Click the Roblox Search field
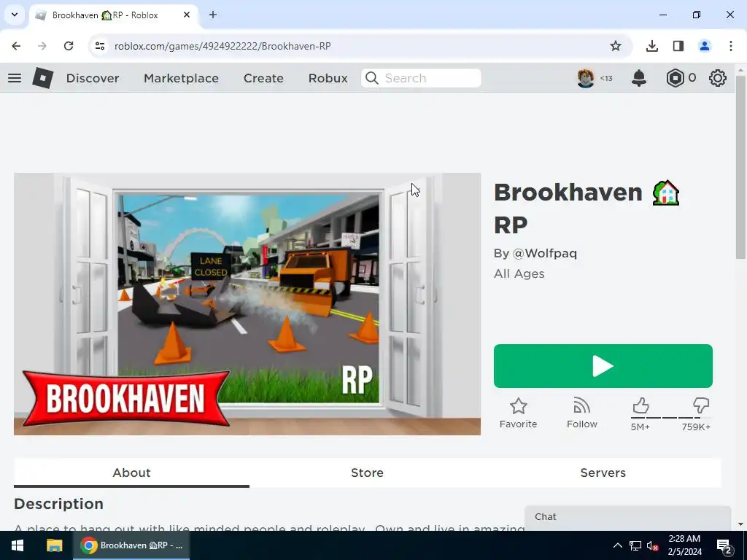Viewport: 747px width, 560px height. (x=421, y=78)
